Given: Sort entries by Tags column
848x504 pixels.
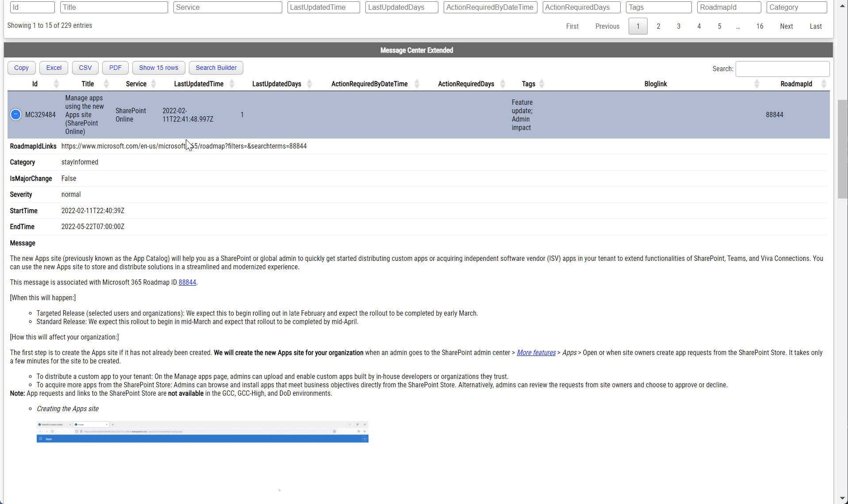Looking at the screenshot, I should click(x=529, y=84).
